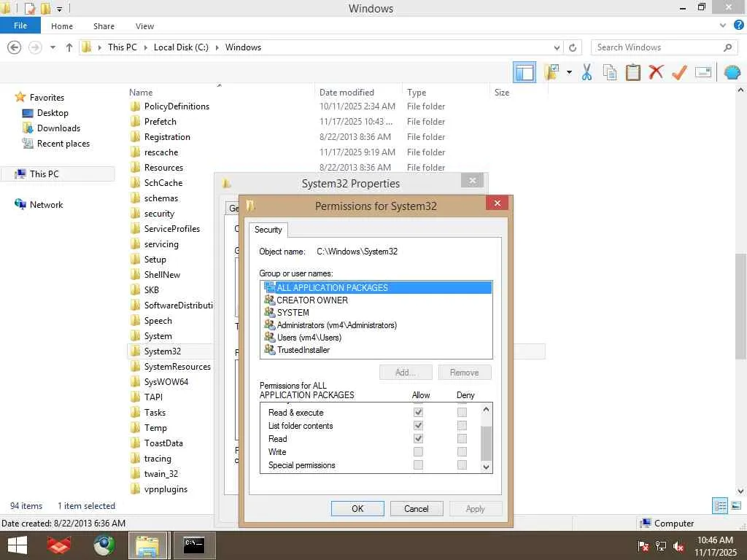Check Allow for Special permissions

418,464
